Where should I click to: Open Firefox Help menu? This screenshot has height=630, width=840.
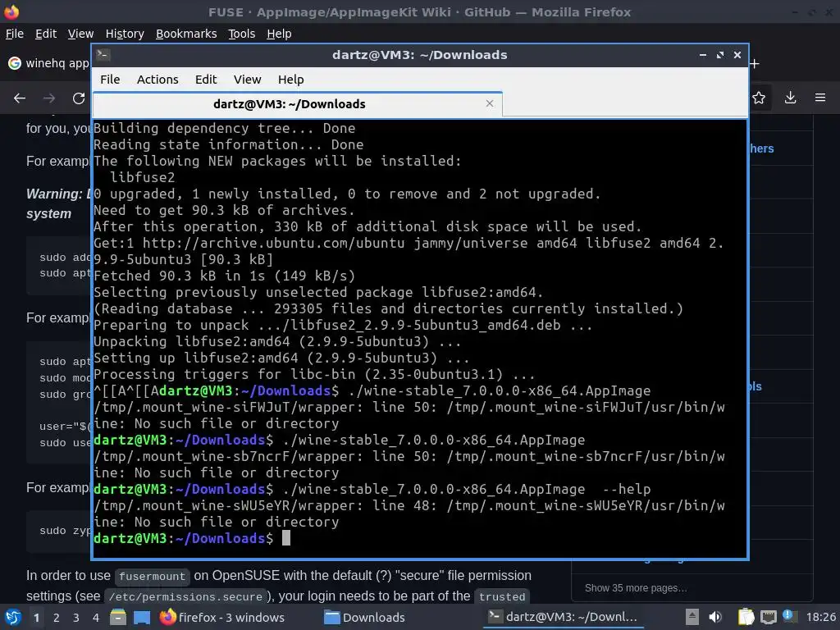tap(279, 34)
